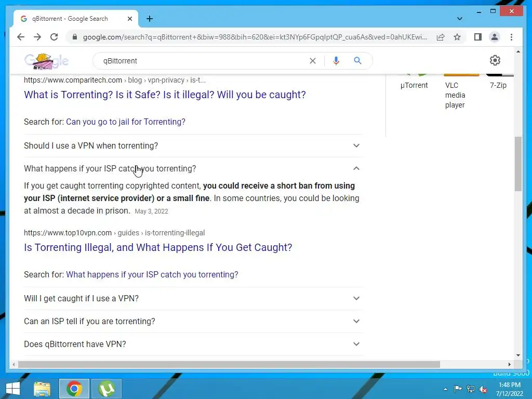The image size is (532, 399).
Task: Run the search with the magnifier icon
Action: tap(357, 61)
